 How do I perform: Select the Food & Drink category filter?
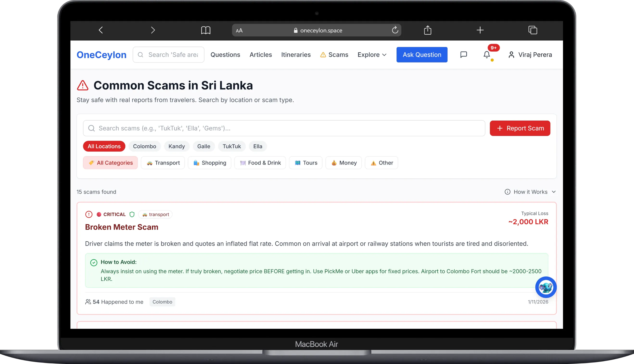(x=260, y=163)
